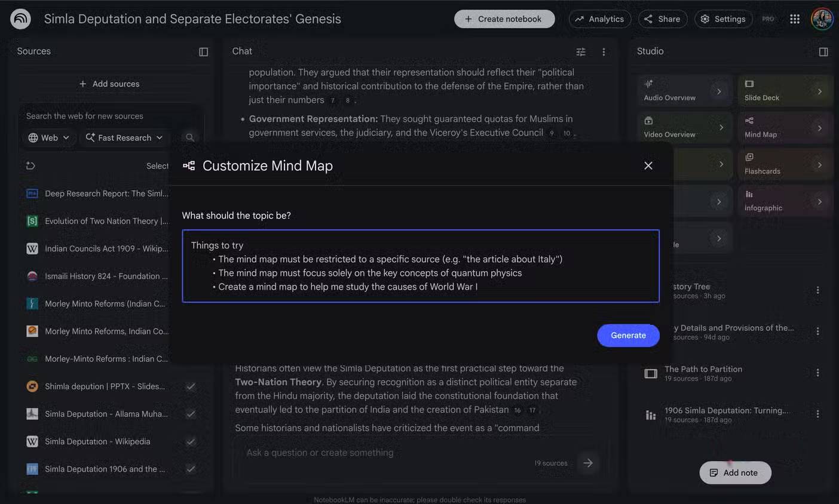This screenshot has width=839, height=504.
Task: Click the Deep Research Report source icon
Action: [x=32, y=193]
